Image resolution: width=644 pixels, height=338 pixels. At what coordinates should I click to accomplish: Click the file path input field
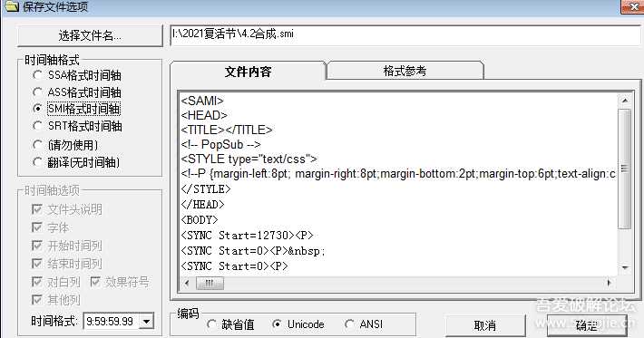405,34
